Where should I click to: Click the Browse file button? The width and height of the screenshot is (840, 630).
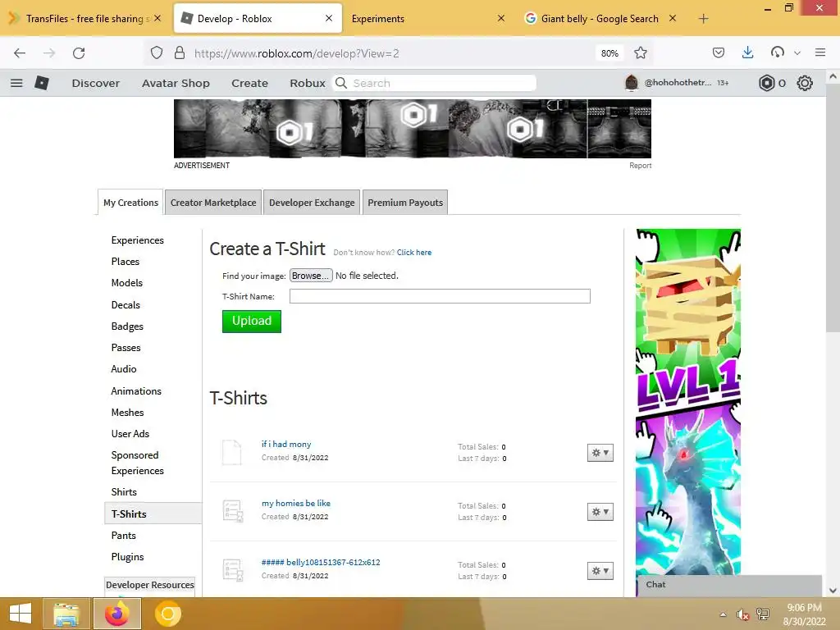(311, 276)
